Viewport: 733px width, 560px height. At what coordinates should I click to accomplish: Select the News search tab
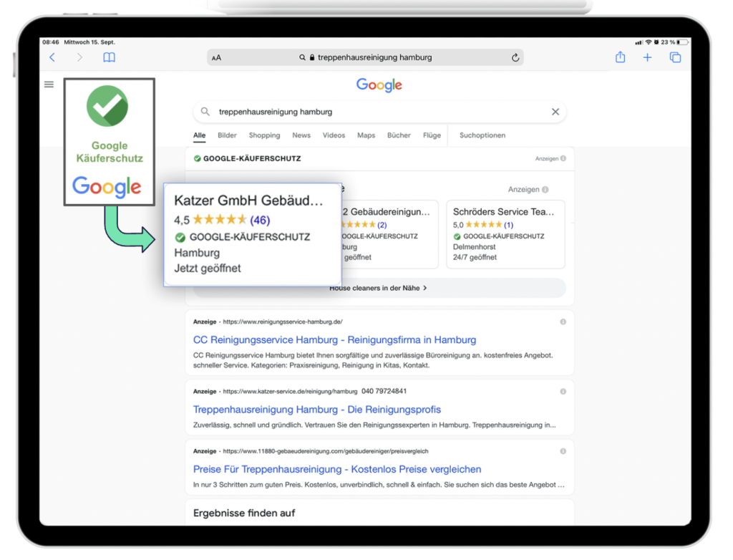[301, 135]
